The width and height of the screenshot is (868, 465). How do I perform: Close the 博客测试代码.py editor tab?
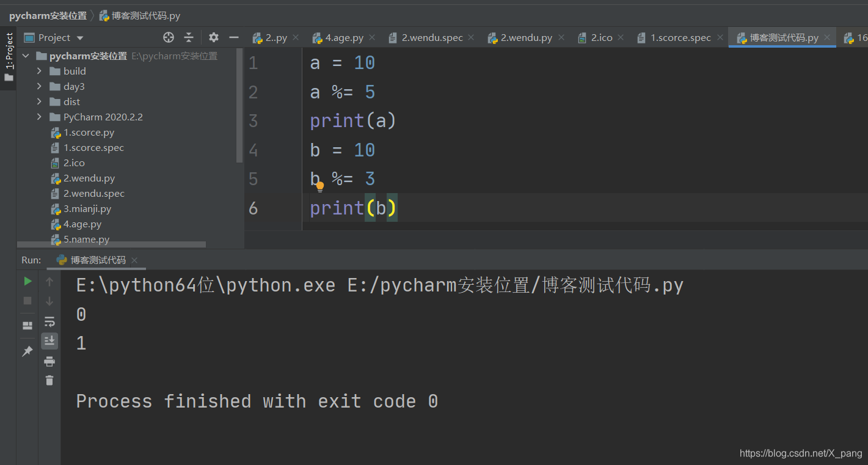click(x=827, y=37)
